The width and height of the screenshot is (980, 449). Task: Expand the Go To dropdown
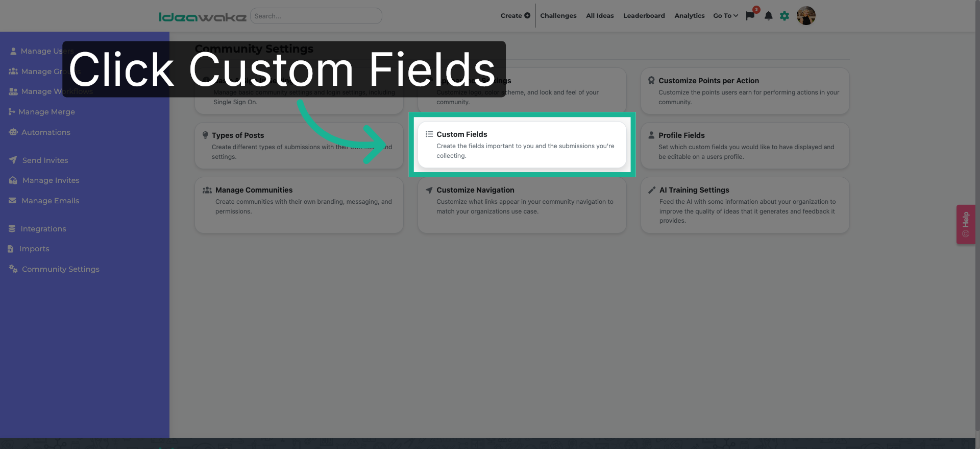click(x=725, y=16)
